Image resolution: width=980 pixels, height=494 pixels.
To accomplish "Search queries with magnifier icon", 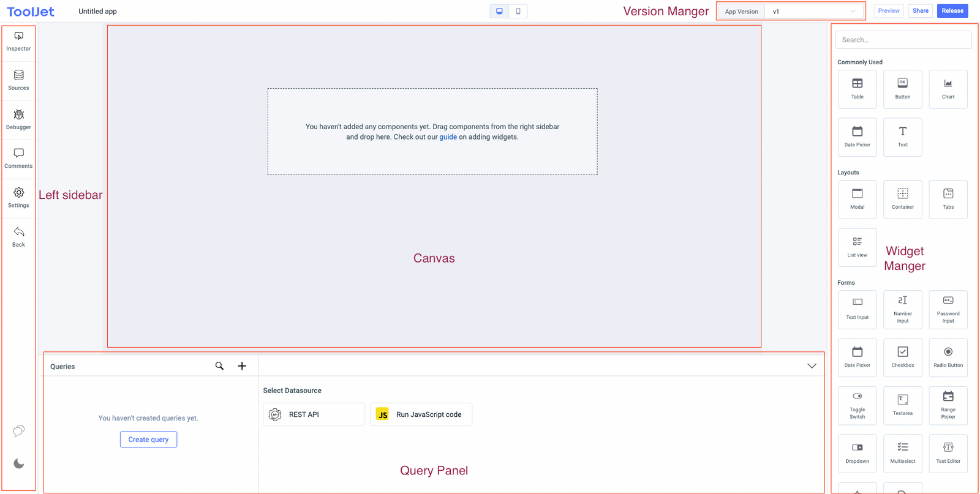I will [x=219, y=366].
